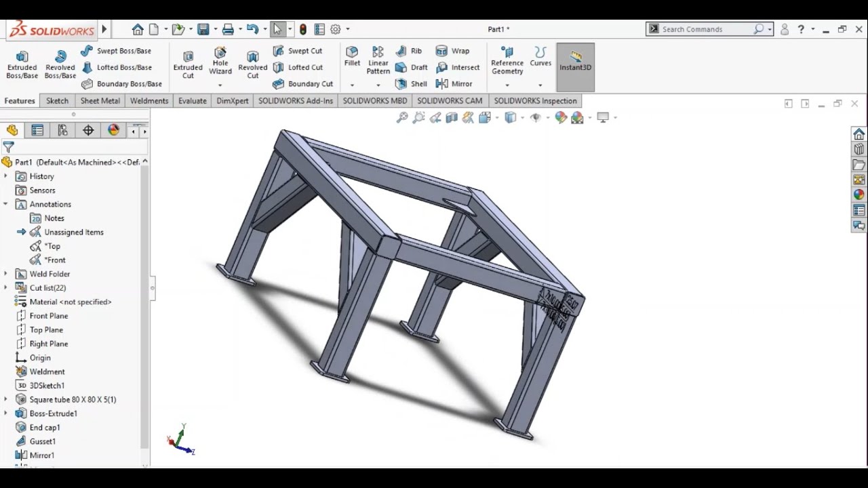This screenshot has width=868, height=488.
Task: Expand the Weld Folder node
Action: pyautogui.click(x=5, y=274)
